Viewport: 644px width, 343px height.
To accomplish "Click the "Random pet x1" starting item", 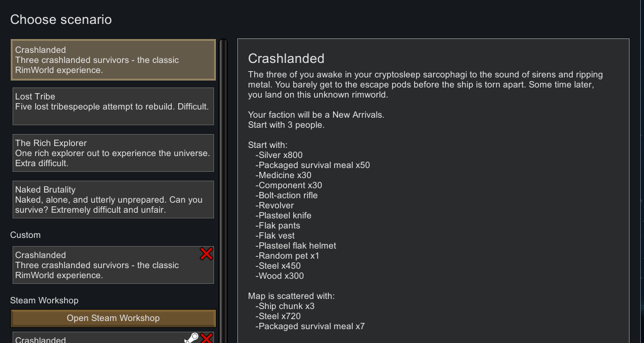I will (287, 256).
